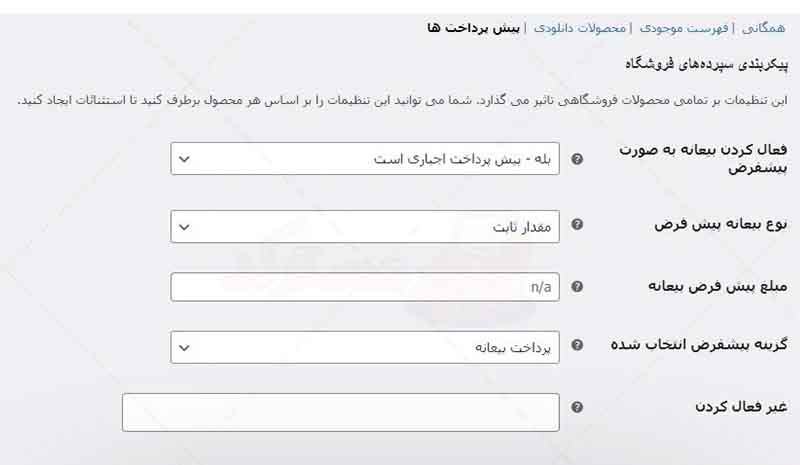
Task: Open the محصولات دانلودی tab link
Action: click(580, 28)
